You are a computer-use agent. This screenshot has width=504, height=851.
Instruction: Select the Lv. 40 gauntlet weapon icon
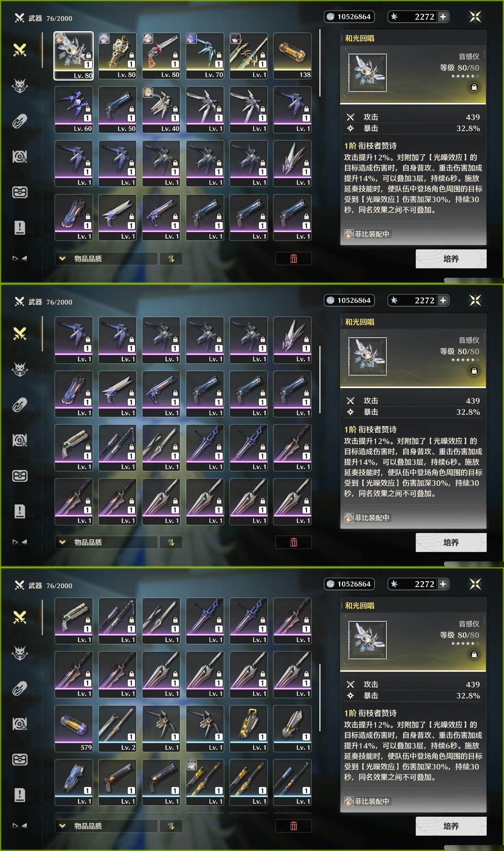(161, 110)
